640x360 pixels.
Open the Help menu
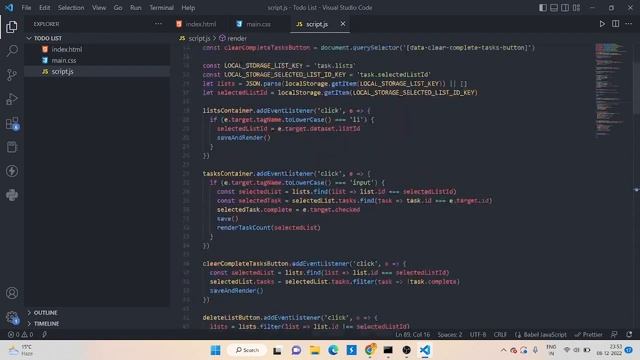click(188, 7)
